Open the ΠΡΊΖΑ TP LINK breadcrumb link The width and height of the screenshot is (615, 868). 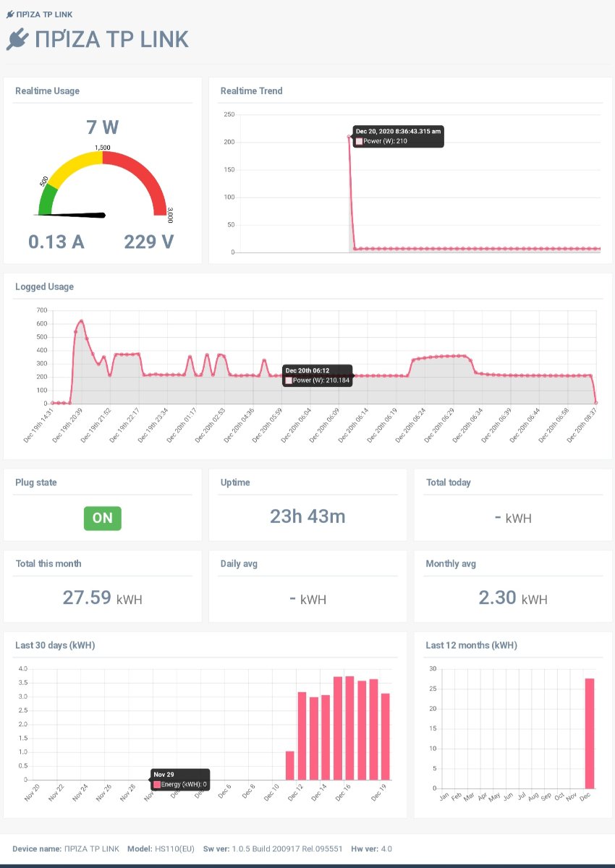click(43, 14)
